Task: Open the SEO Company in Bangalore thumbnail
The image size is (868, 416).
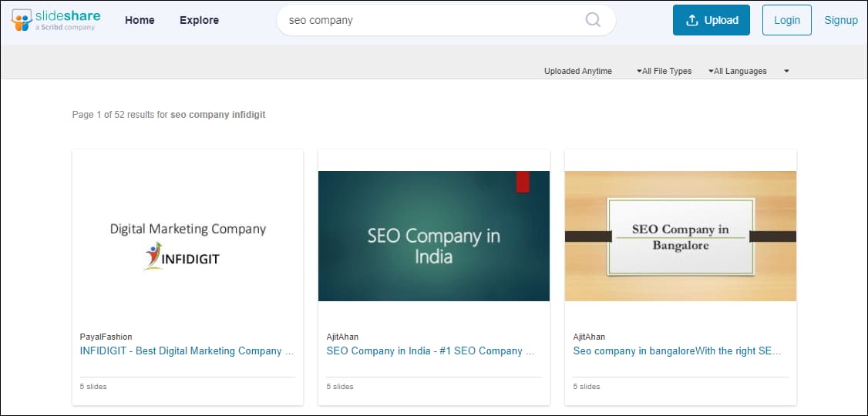Action: pos(681,237)
